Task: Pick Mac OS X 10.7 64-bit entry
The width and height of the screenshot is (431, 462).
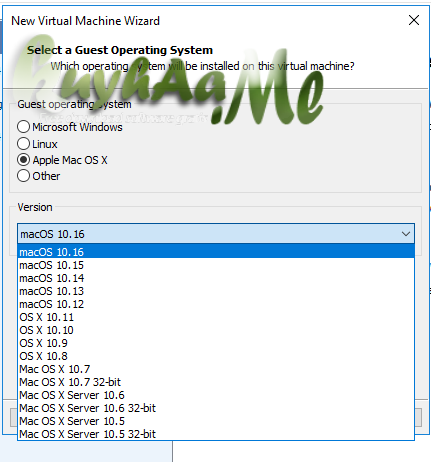Action: [x=216, y=369]
